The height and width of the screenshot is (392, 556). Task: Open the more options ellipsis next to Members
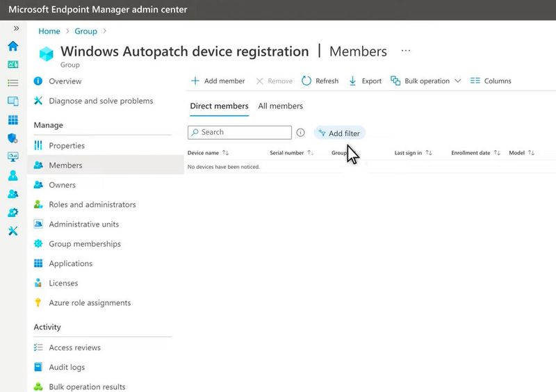406,51
